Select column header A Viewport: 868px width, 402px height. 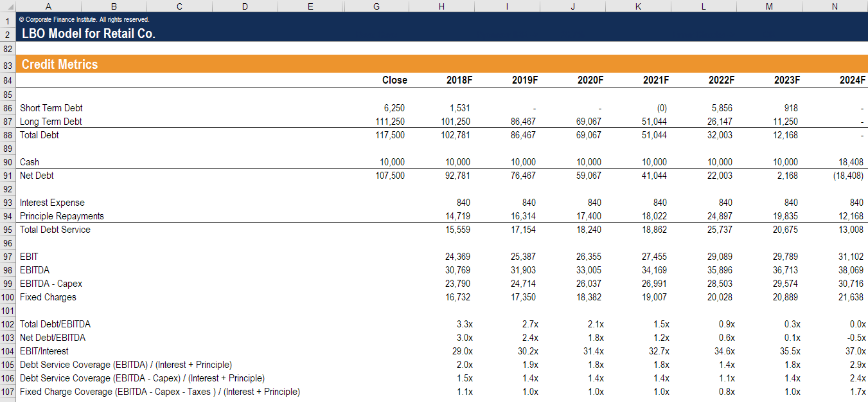point(48,6)
